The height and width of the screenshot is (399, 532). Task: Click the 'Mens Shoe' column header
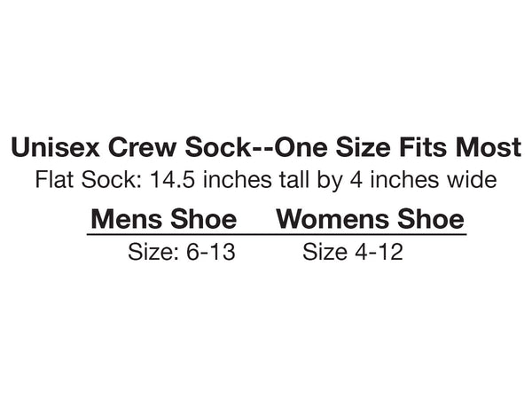165,218
